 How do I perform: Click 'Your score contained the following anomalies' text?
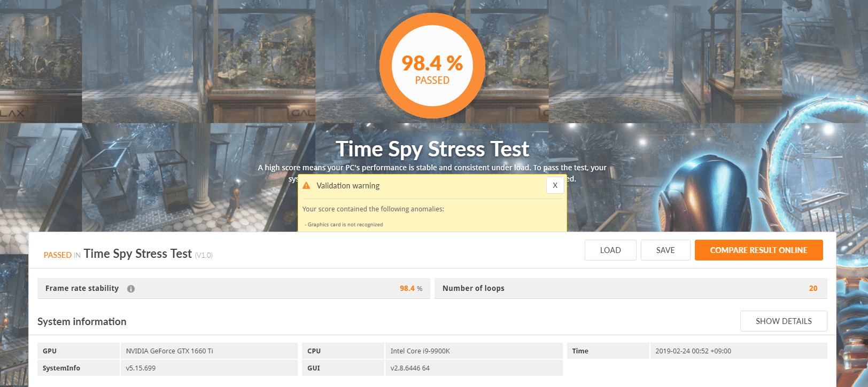(373, 209)
